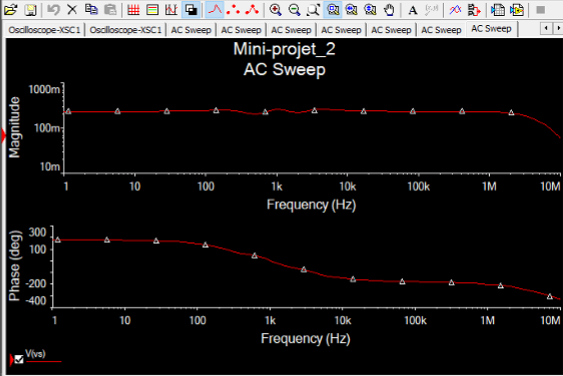Show cursors on the graph
This screenshot has width=563, height=376.
click(171, 10)
